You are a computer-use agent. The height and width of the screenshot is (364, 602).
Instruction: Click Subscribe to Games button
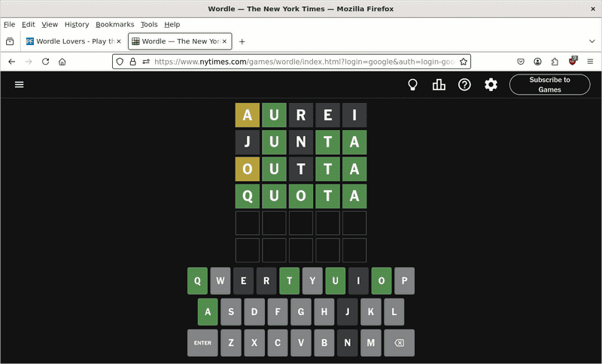550,84
